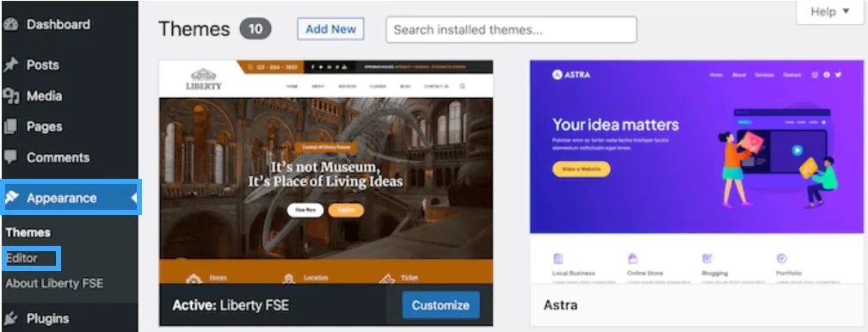Click the Pages document icon
The width and height of the screenshot is (868, 332).
coord(10,126)
